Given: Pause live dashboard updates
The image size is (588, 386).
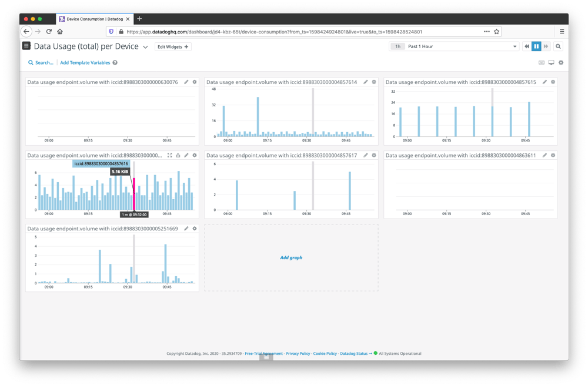Looking at the screenshot, I should (536, 46).
